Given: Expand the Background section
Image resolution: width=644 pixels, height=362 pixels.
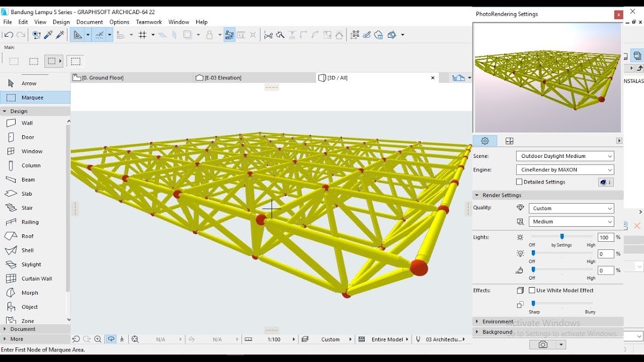Looking at the screenshot, I should tap(548, 332).
